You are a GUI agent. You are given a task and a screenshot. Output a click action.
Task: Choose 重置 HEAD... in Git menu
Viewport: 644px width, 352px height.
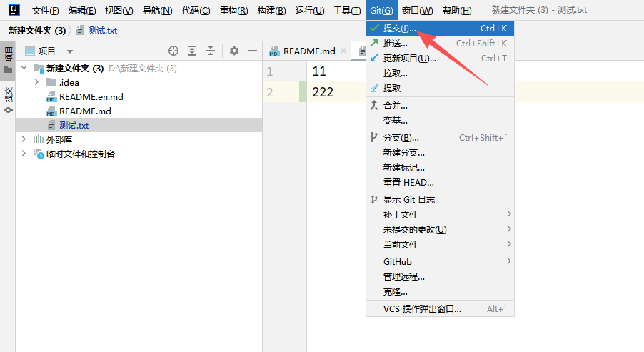[440, 182]
